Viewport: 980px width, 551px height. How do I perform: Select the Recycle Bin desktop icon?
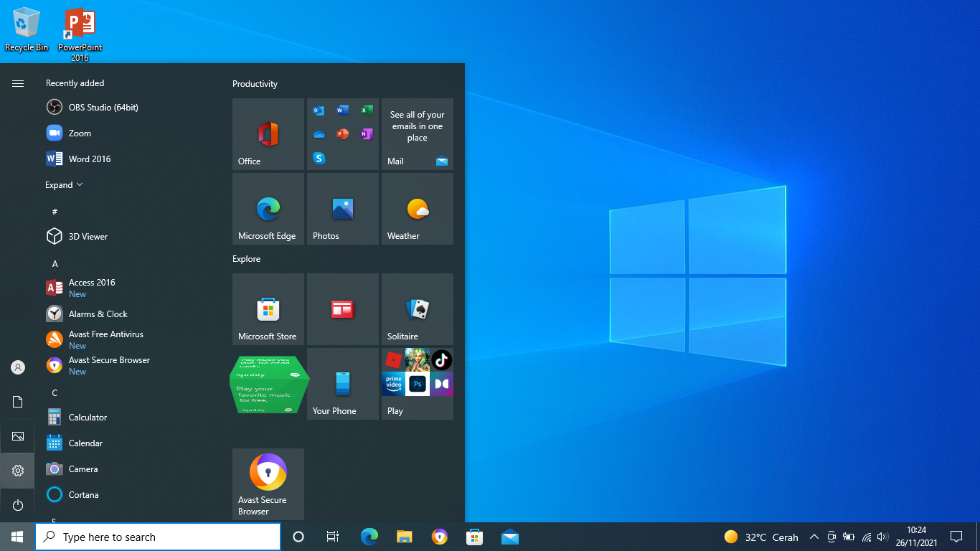(27, 30)
